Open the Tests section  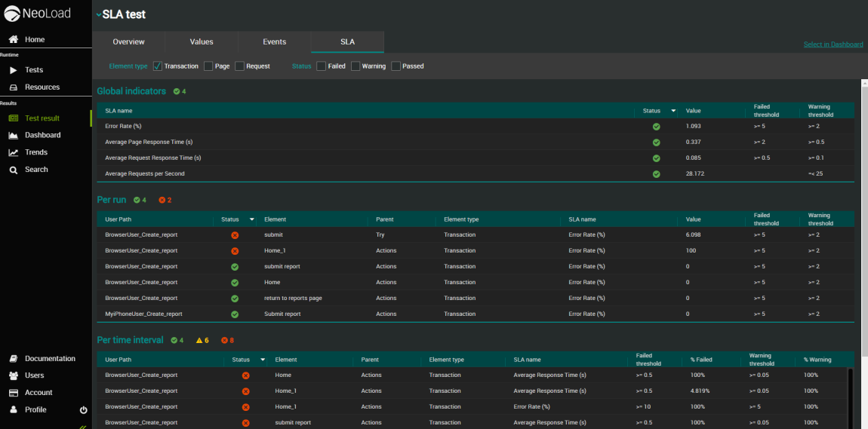33,70
